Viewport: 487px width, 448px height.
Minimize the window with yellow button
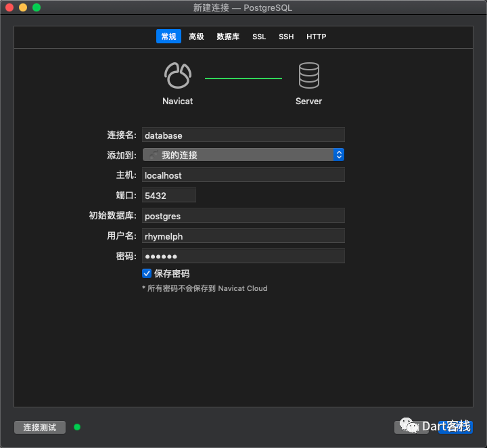(x=23, y=7)
